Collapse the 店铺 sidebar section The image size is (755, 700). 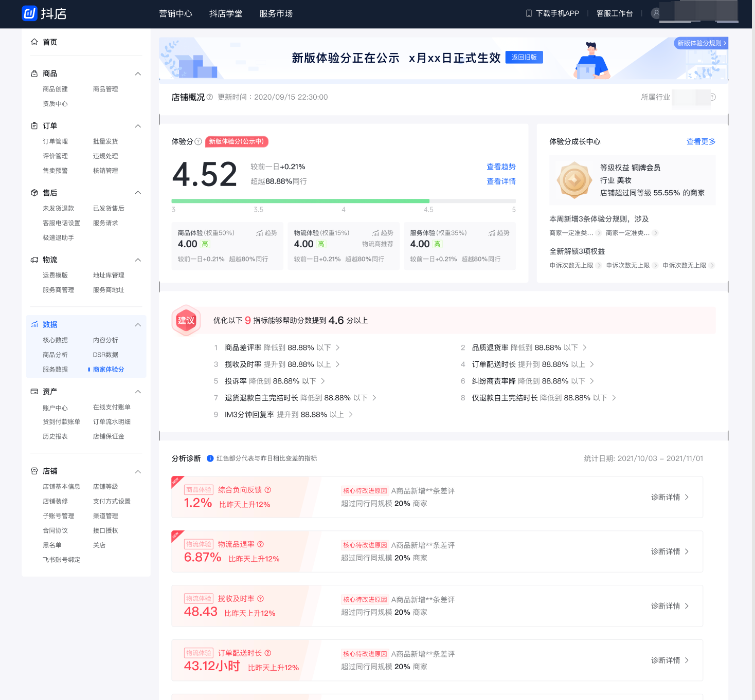coord(137,471)
